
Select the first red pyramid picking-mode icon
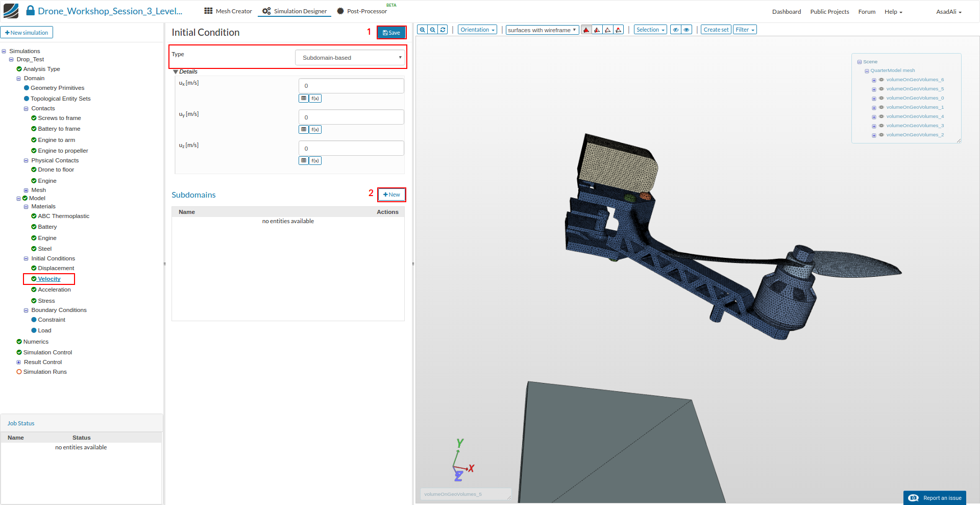tap(586, 30)
